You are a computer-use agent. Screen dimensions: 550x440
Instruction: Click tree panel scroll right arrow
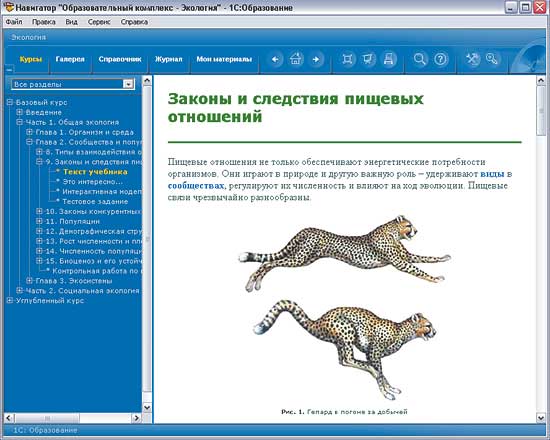[x=136, y=418]
